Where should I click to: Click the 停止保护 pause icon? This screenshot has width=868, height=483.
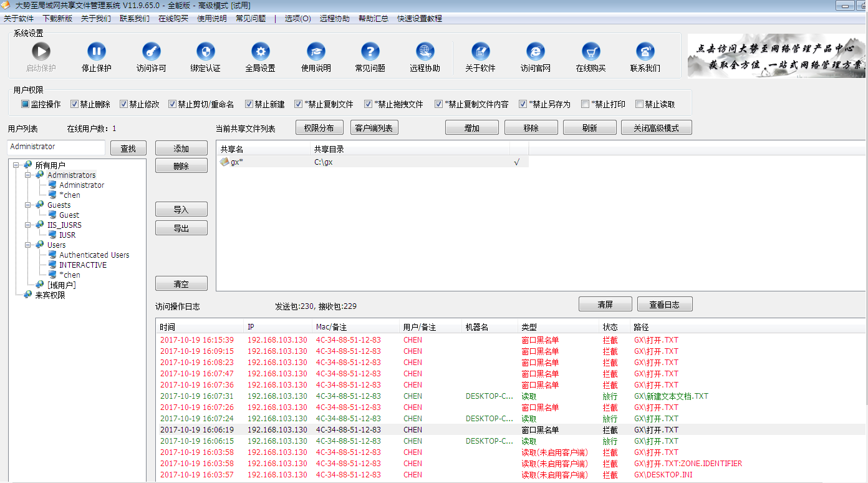click(96, 52)
